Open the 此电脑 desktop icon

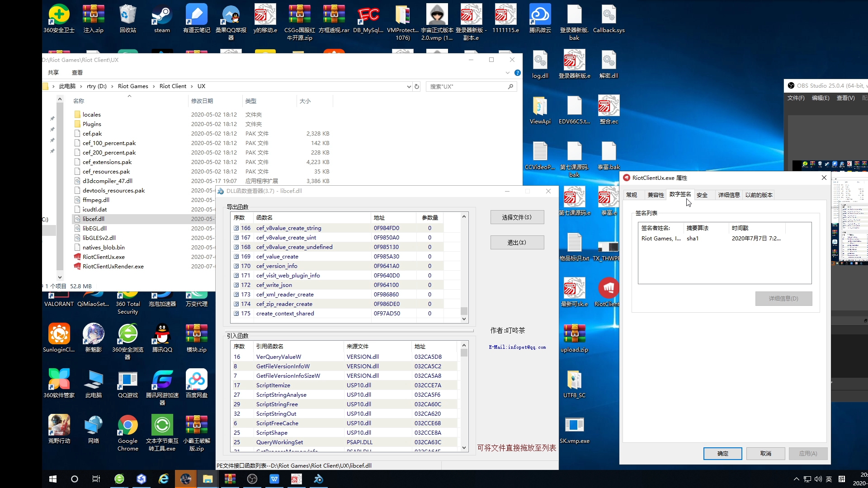tap(94, 384)
